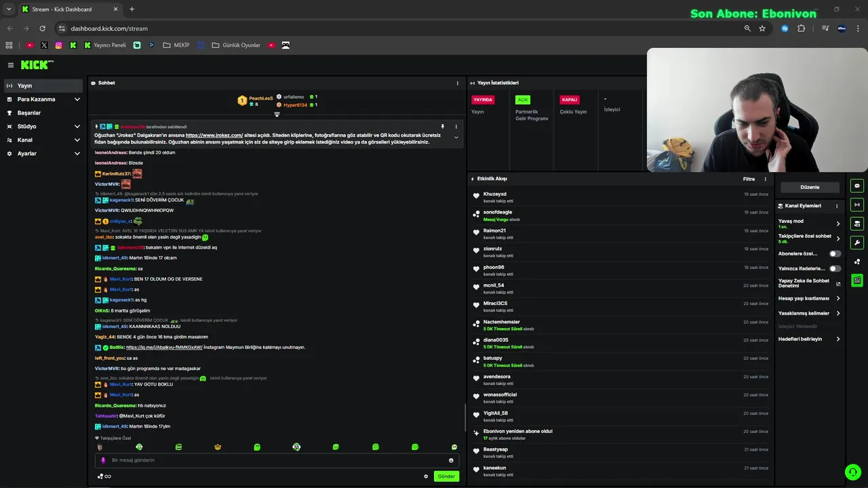
Task: Click the Çoklu Yayın KAPALI badge
Action: click(x=569, y=100)
